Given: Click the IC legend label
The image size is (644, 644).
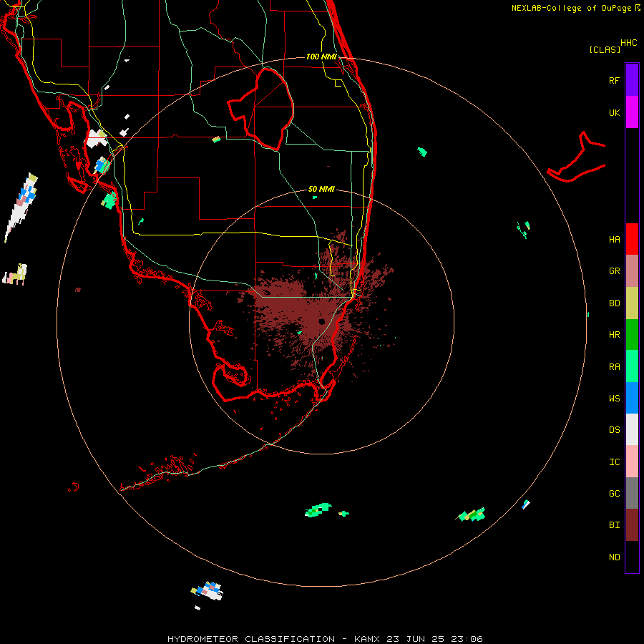Looking at the screenshot, I should 614,462.
